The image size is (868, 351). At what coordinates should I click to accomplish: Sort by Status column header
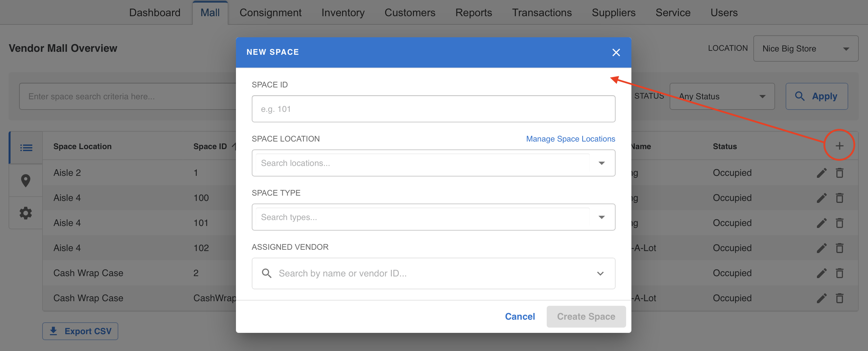[x=724, y=146]
